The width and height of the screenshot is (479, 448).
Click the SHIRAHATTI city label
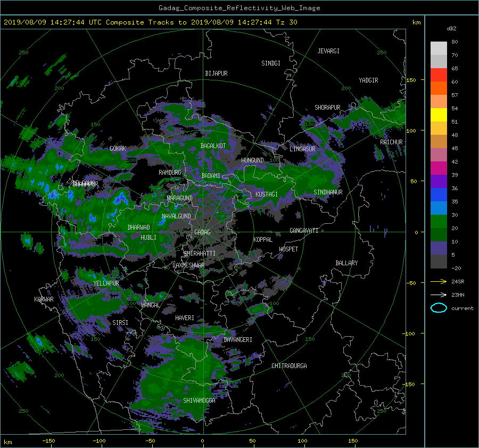click(200, 254)
